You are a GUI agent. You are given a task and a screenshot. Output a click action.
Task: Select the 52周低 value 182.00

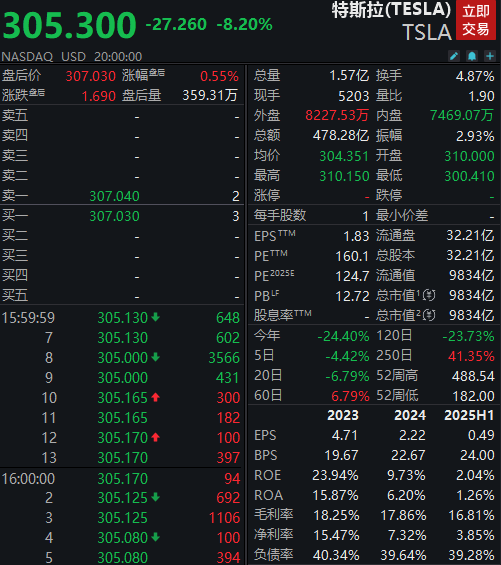(x=473, y=396)
